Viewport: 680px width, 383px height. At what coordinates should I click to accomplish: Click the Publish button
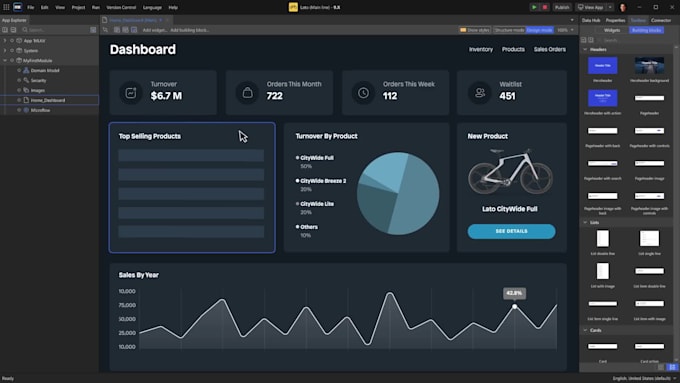[x=562, y=7]
